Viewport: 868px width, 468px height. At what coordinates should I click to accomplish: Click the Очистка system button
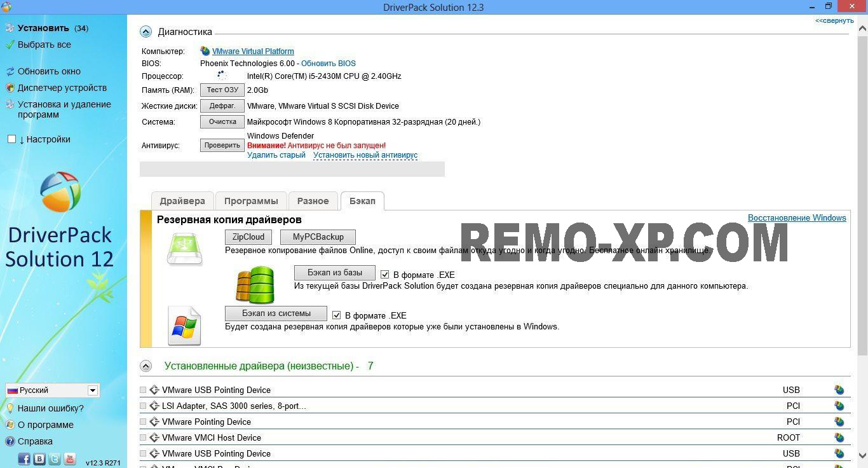coord(222,121)
